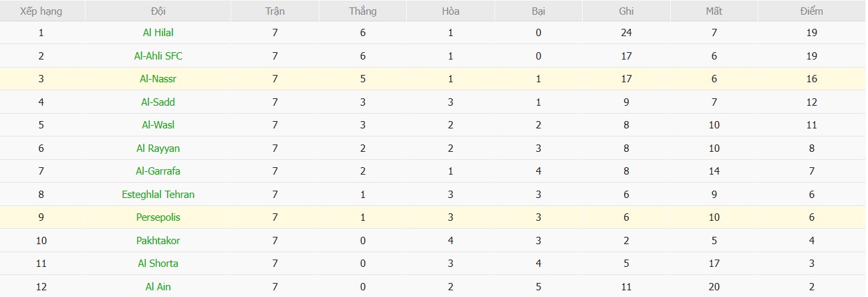868x297 pixels.
Task: Open the Esteghlal Tehran team page
Action: tap(158, 195)
